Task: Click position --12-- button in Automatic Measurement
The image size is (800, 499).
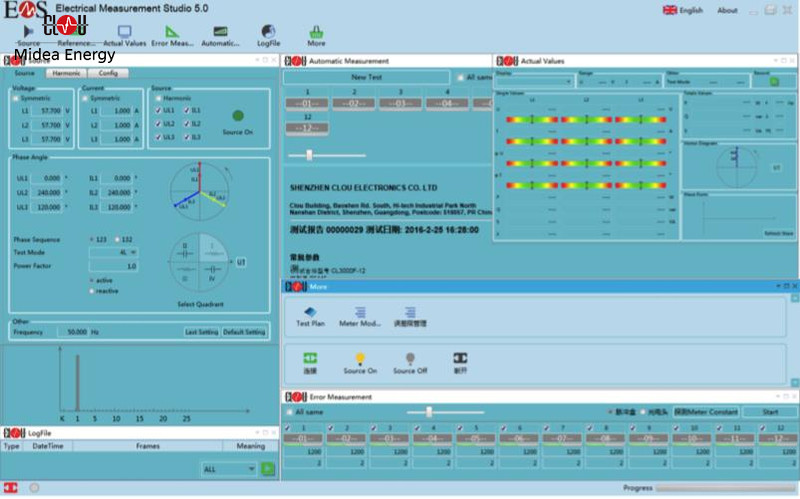Action: pyautogui.click(x=307, y=129)
